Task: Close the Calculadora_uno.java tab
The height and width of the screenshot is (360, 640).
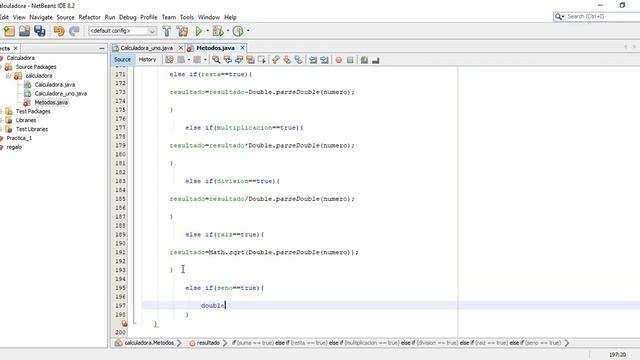Action: (x=181, y=48)
